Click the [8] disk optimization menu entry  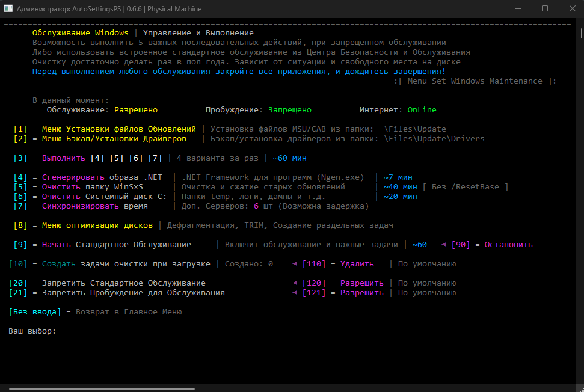84,225
